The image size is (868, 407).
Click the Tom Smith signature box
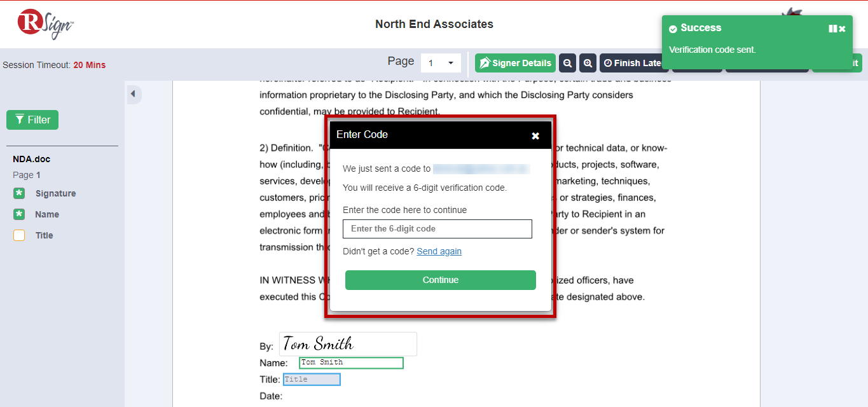pyautogui.click(x=348, y=344)
